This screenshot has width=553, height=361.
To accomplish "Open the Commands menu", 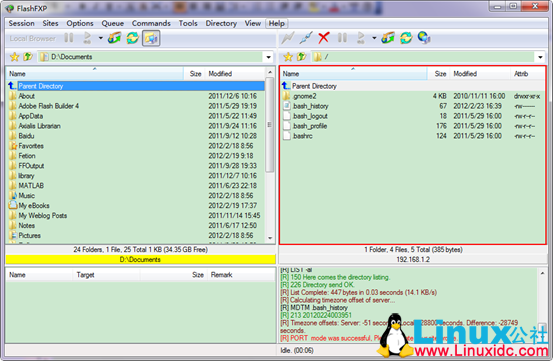I will point(151,23).
